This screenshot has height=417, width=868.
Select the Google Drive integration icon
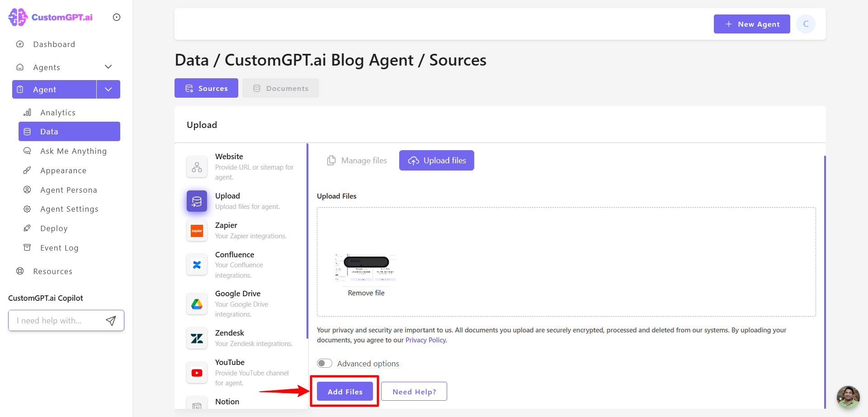pyautogui.click(x=197, y=304)
